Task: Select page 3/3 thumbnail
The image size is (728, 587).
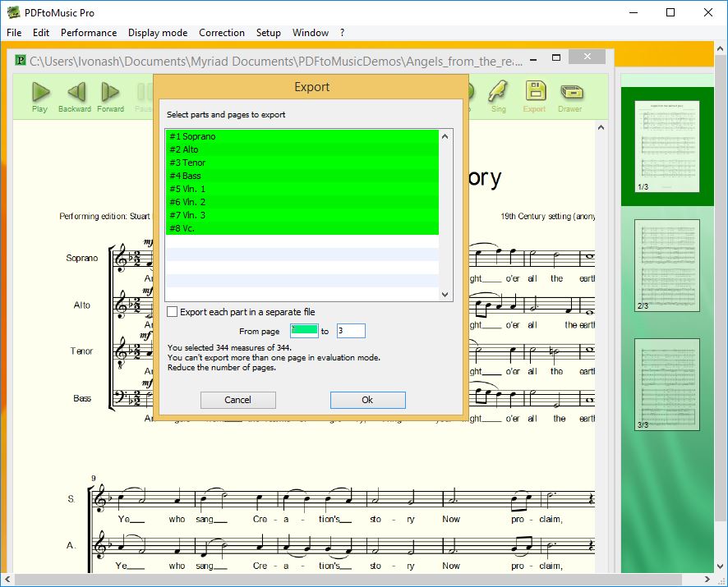Action: coord(667,384)
